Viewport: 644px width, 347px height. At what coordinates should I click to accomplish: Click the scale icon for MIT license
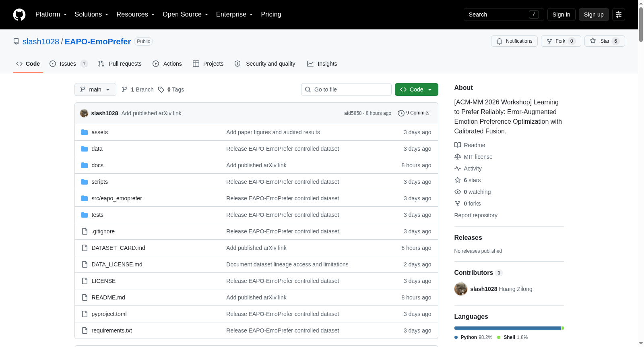pos(458,157)
